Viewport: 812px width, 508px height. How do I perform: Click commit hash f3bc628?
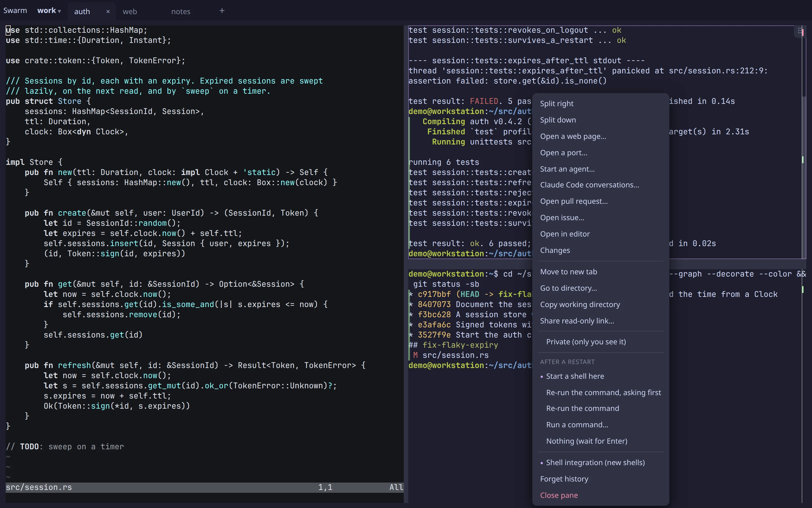click(x=434, y=314)
